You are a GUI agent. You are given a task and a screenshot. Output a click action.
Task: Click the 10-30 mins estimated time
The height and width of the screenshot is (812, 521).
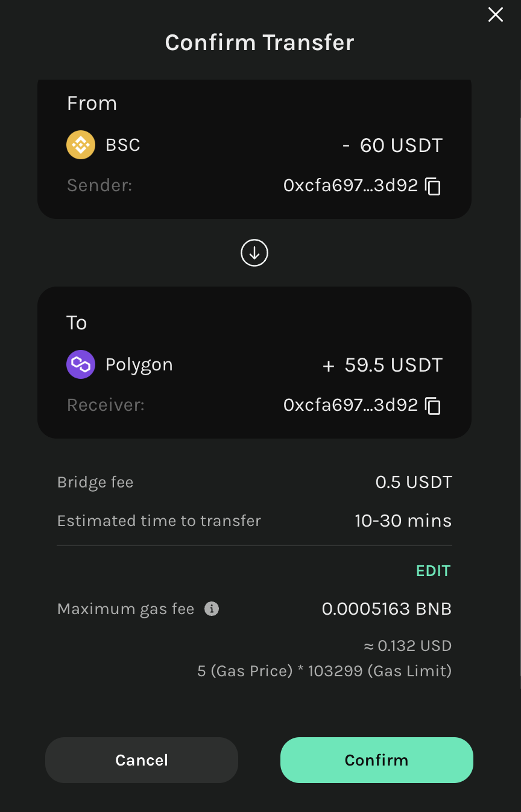(x=403, y=521)
